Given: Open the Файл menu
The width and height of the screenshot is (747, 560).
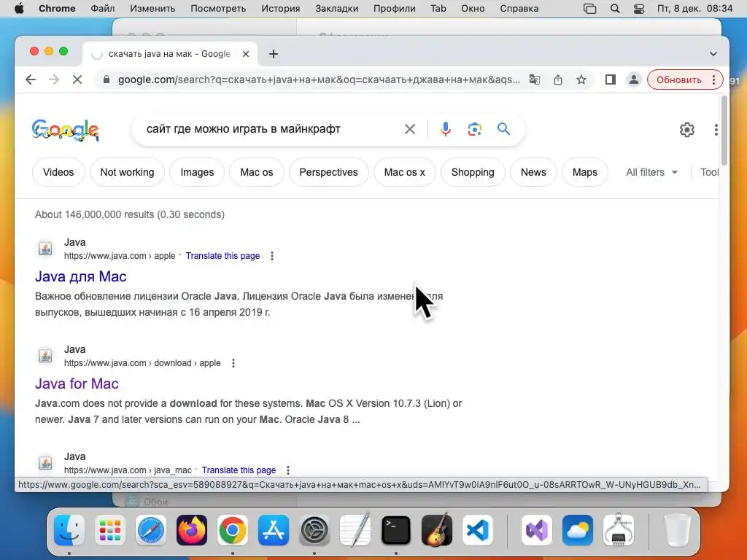Looking at the screenshot, I should click(x=102, y=9).
